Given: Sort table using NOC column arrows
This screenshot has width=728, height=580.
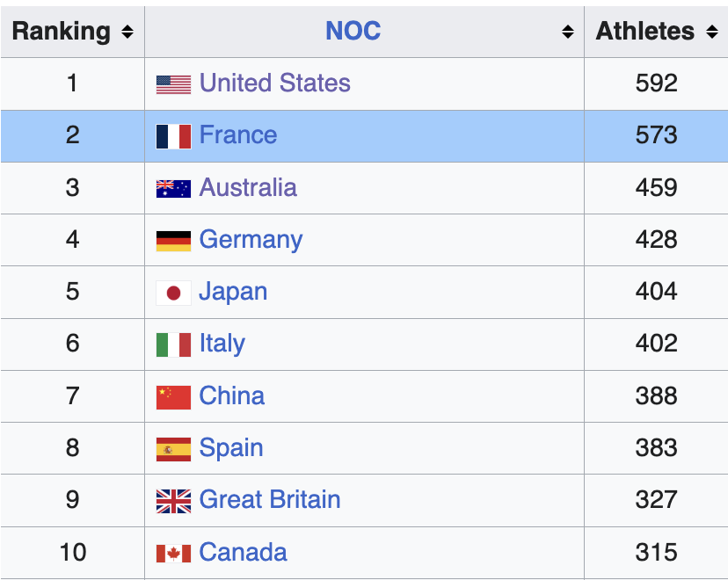Looking at the screenshot, I should (567, 32).
